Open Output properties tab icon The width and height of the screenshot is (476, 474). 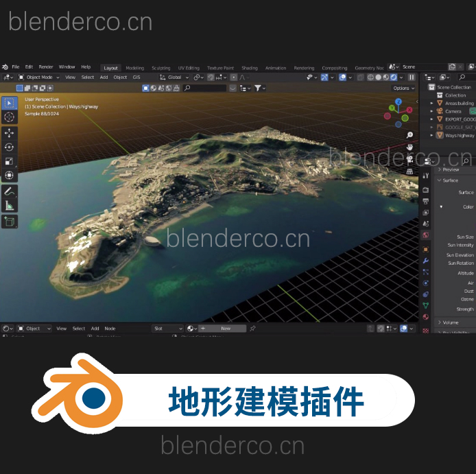point(426,201)
